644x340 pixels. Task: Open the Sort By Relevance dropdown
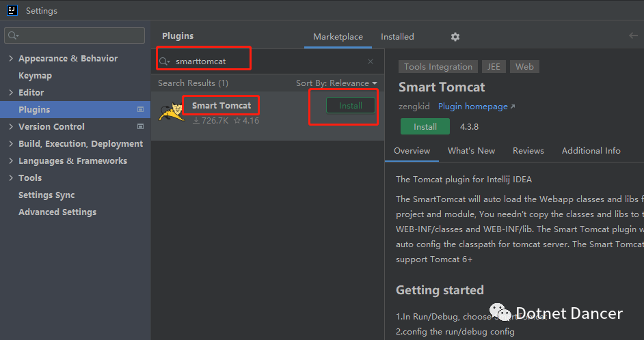[x=336, y=83]
